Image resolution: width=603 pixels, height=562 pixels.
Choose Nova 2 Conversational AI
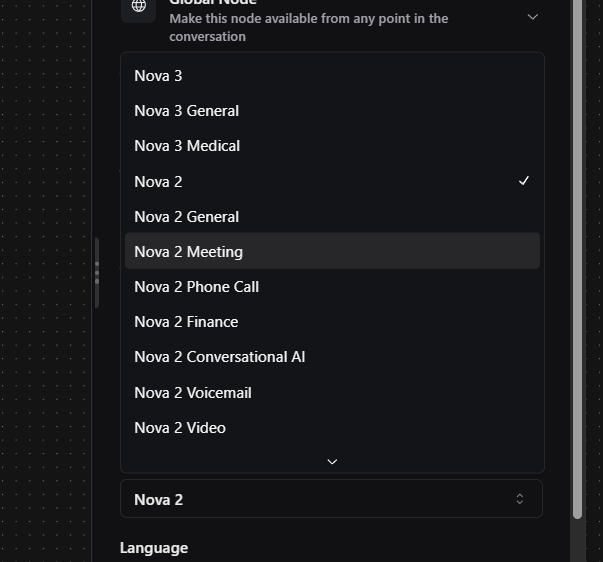point(219,357)
